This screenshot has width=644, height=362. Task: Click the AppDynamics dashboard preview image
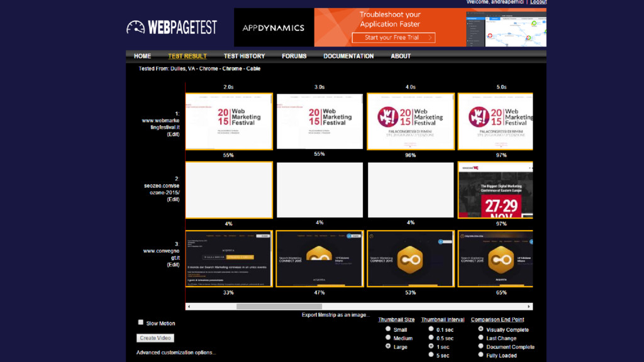pos(506,29)
